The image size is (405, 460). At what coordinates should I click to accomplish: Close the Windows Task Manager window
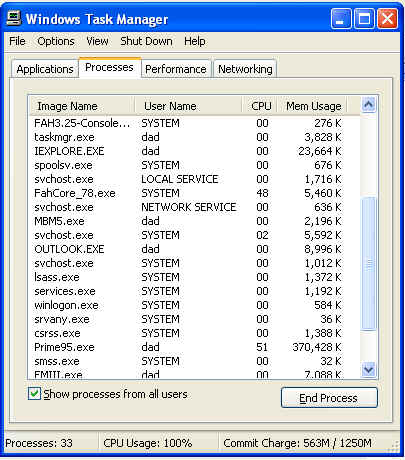pos(387,19)
